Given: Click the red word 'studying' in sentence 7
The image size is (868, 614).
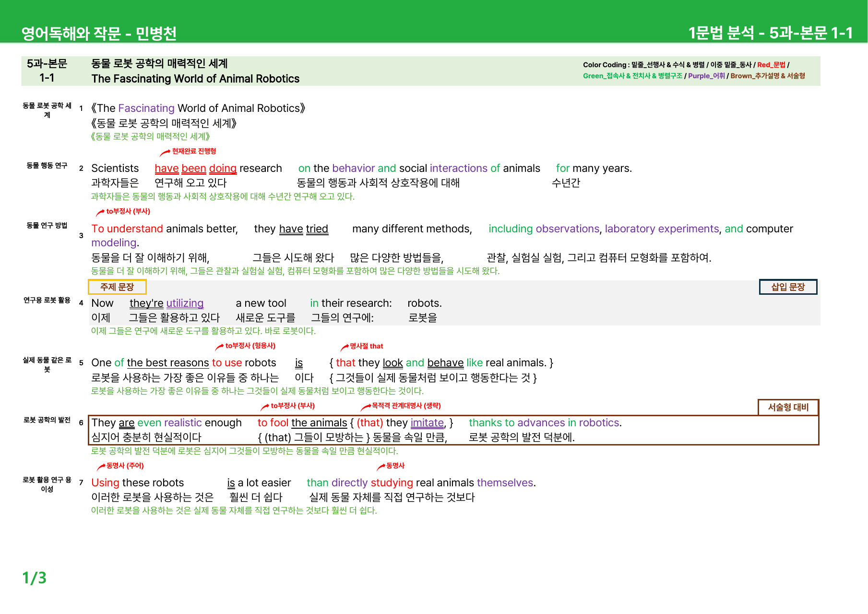Looking at the screenshot, I should (x=392, y=483).
